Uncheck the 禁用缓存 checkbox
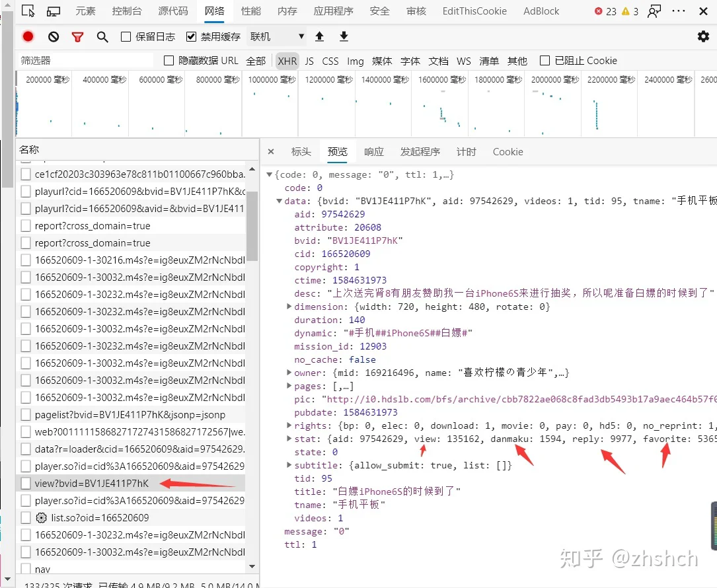Viewport: 717px width, 588px height. pos(191,36)
